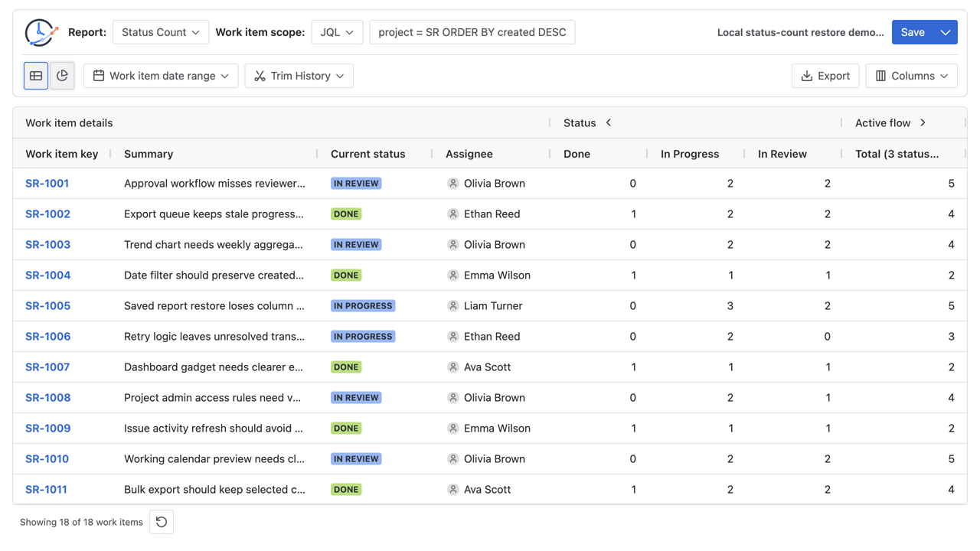Switch to pie chart view

click(62, 76)
